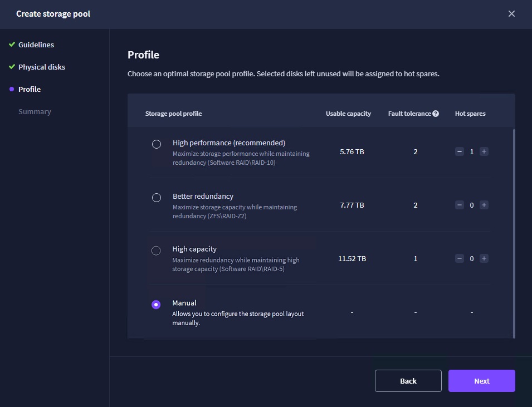Click the Back button
532x407 pixels.
(408, 381)
